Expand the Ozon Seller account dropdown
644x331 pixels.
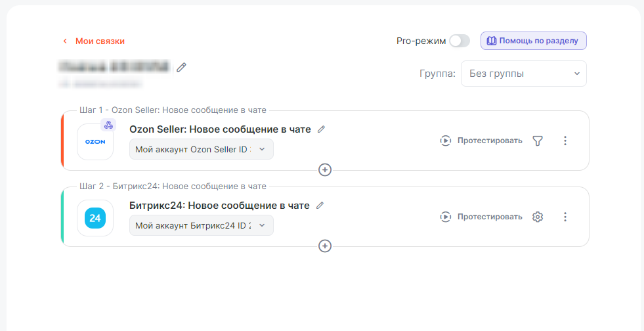pos(201,149)
